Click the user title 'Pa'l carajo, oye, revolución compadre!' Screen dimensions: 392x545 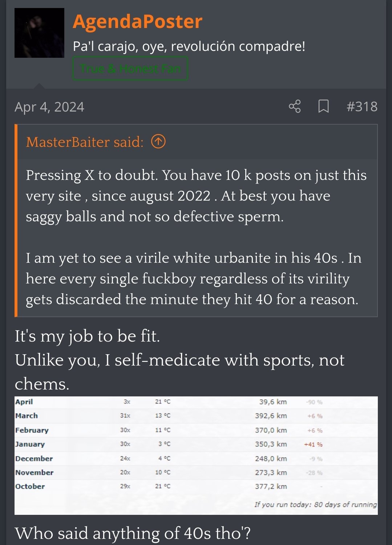(189, 46)
